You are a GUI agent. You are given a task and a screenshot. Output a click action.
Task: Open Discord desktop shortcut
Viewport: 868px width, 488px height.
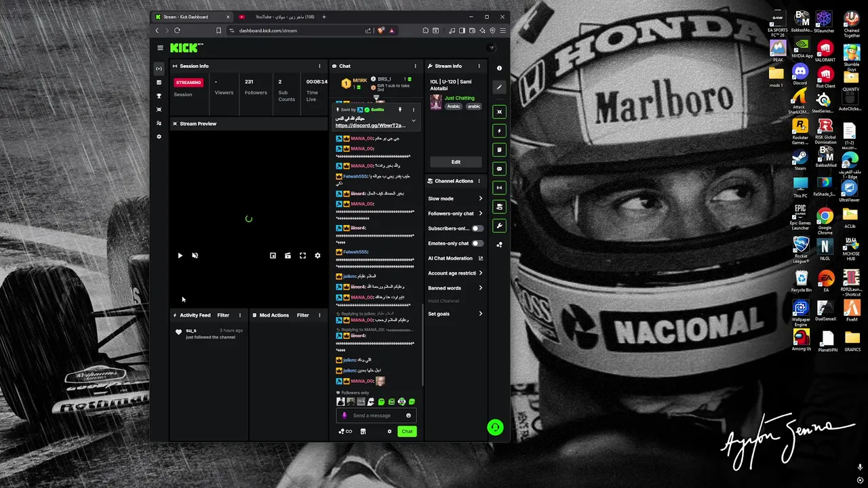click(800, 73)
